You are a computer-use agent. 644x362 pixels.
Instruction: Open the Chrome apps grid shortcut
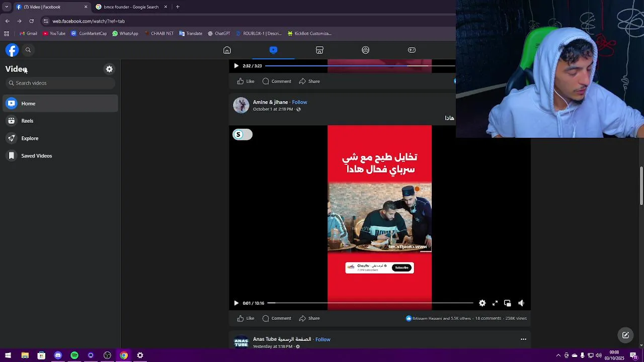point(7,34)
